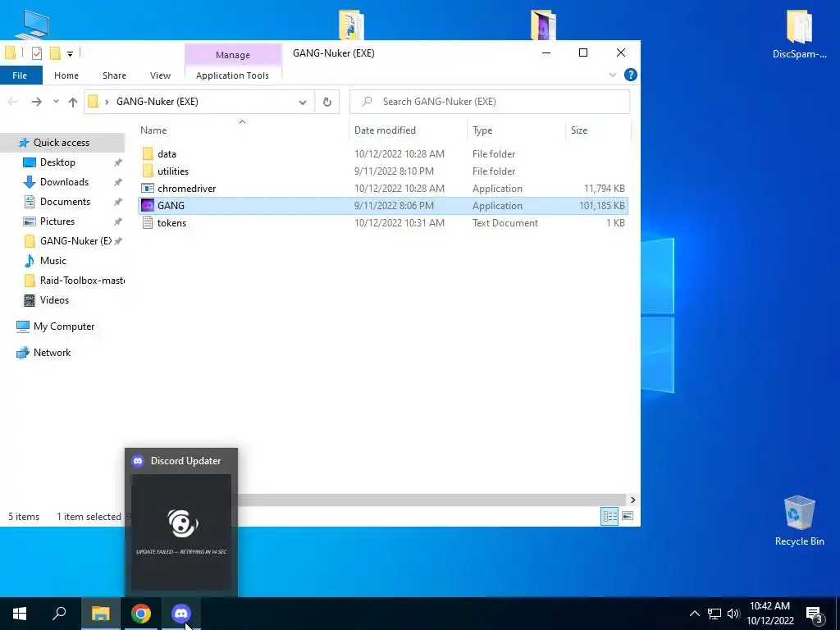Open the recent locations dropdown arrow
Image resolution: width=840 pixels, height=630 pixels.
56,101
